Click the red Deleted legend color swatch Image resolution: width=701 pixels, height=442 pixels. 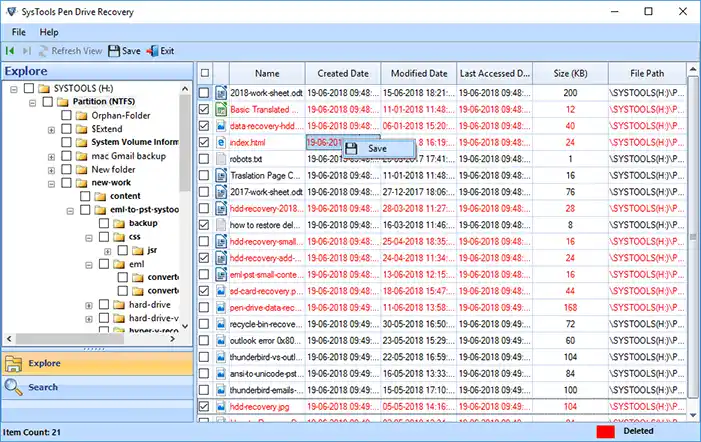605,431
